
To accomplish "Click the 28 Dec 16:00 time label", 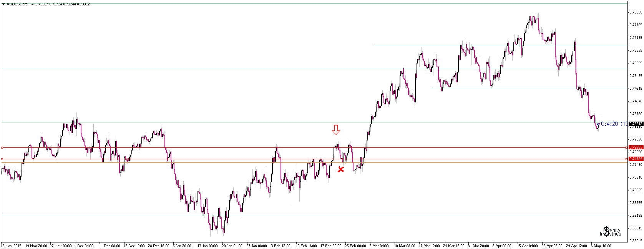I will point(159,246).
